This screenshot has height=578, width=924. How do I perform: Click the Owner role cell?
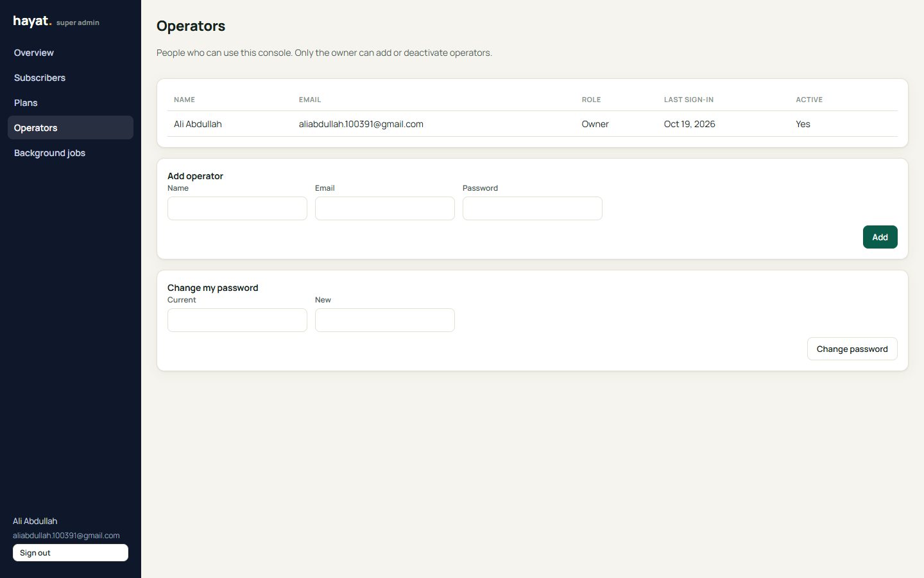[595, 124]
